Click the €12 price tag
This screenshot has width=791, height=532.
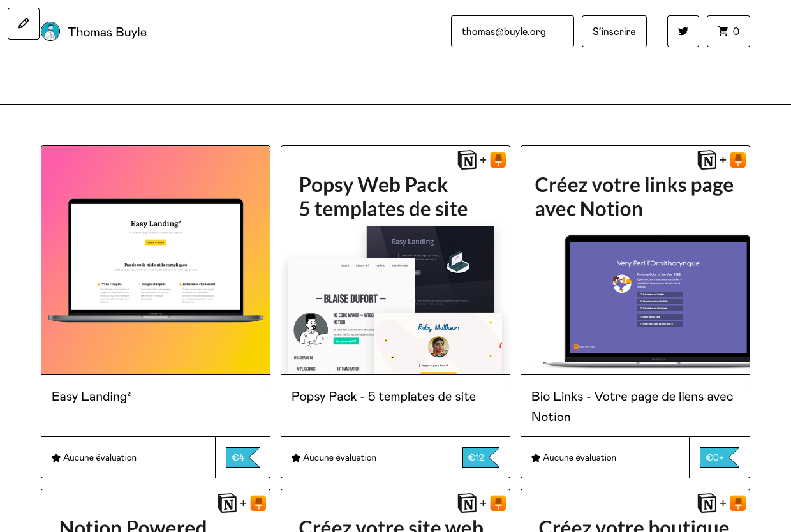480,457
